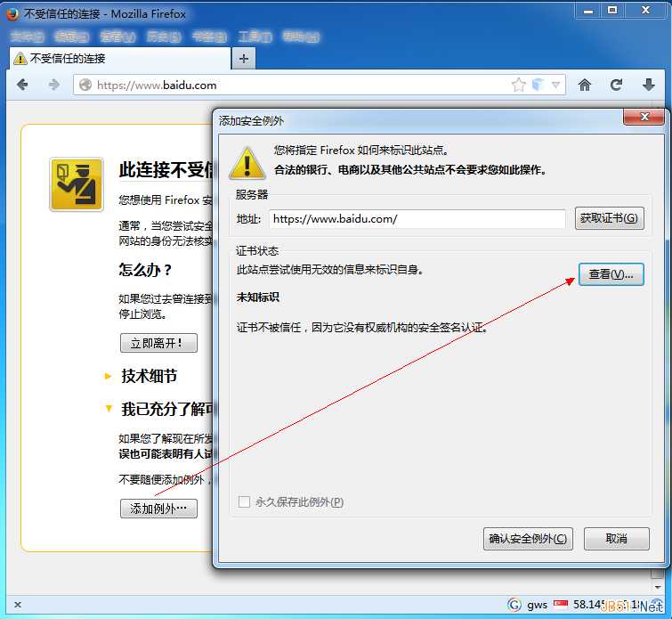The height and width of the screenshot is (619, 672).
Task: Open the bookmarks list icon beside the star
Action: [x=538, y=85]
